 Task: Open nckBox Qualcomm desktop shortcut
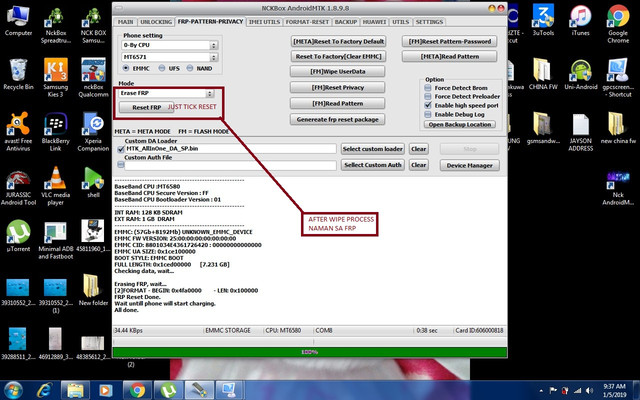pyautogui.click(x=93, y=78)
